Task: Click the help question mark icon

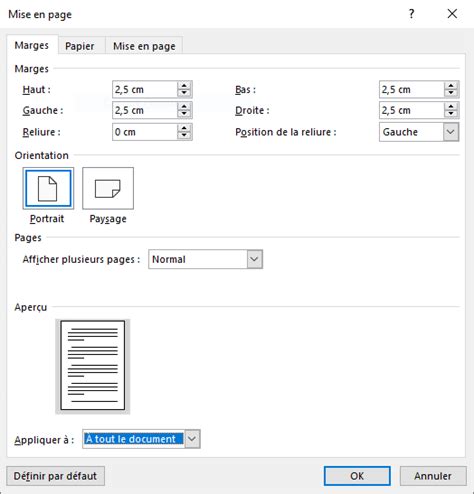Action: [412, 14]
